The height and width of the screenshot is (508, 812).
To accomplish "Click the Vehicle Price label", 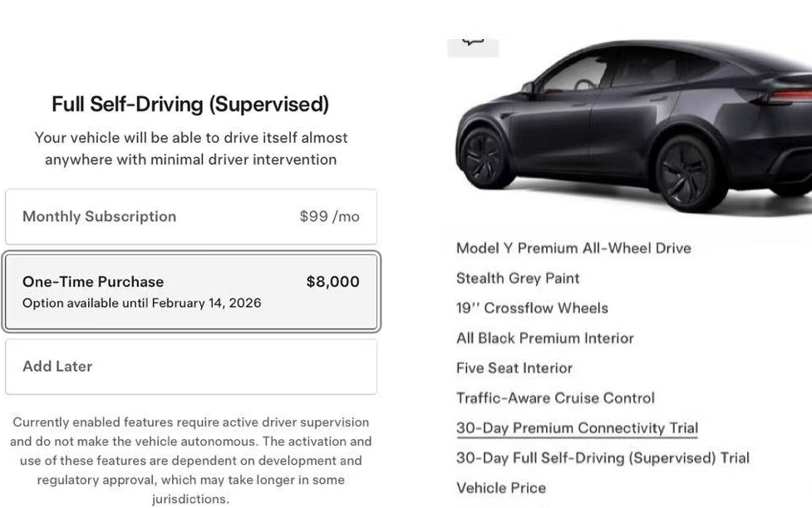I will 501,488.
